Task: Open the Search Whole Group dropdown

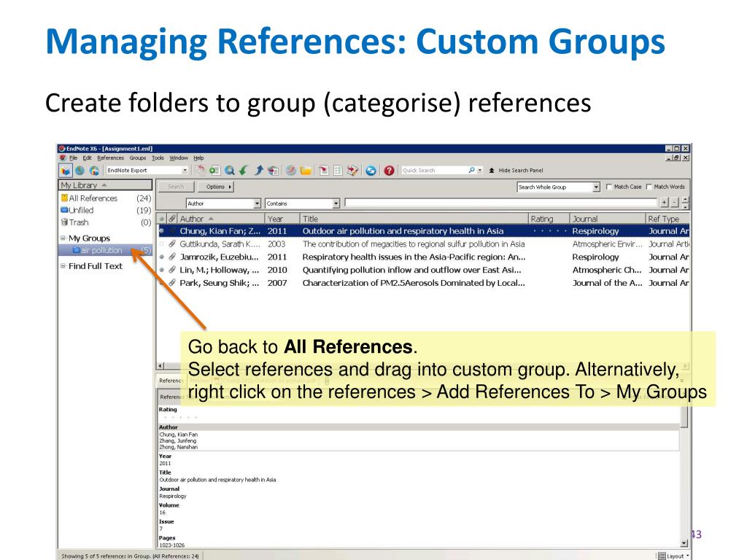Action: click(597, 187)
